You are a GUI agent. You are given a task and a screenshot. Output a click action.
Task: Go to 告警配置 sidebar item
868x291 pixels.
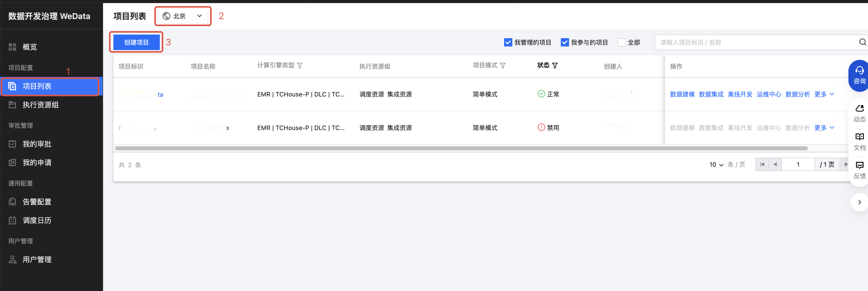[x=37, y=202]
